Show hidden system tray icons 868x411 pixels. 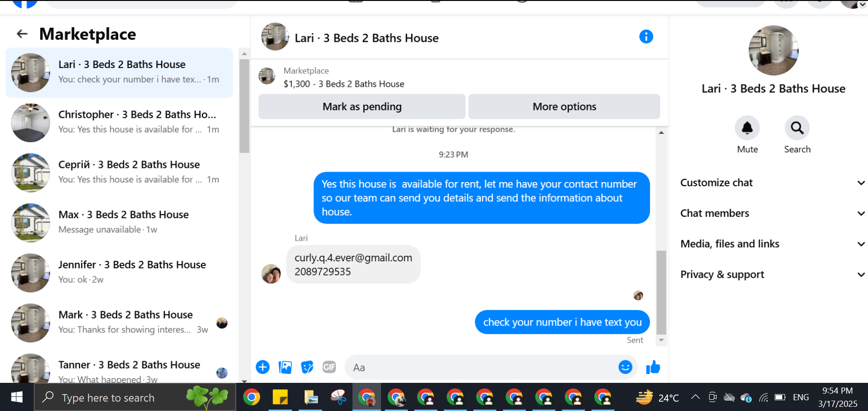click(696, 397)
